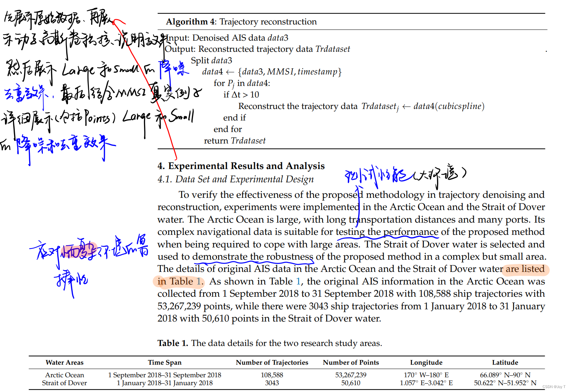Click the 'end if' line
571x392 pixels.
234,118
